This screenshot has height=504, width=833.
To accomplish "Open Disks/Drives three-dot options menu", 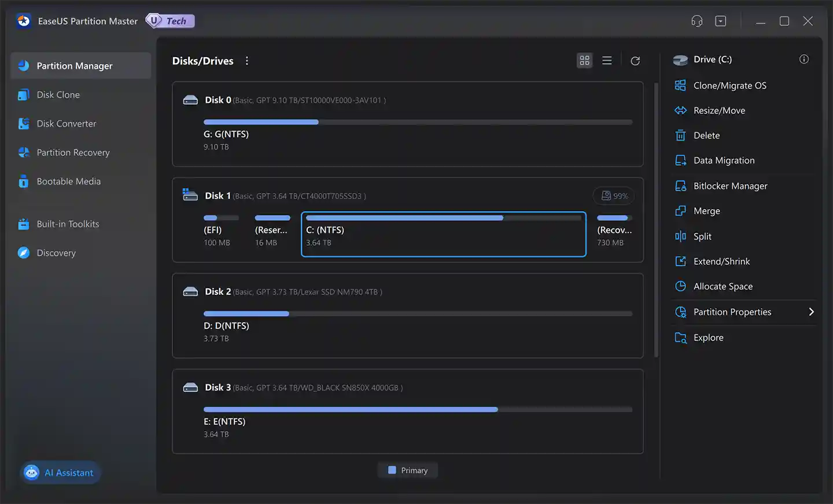I will tap(247, 61).
